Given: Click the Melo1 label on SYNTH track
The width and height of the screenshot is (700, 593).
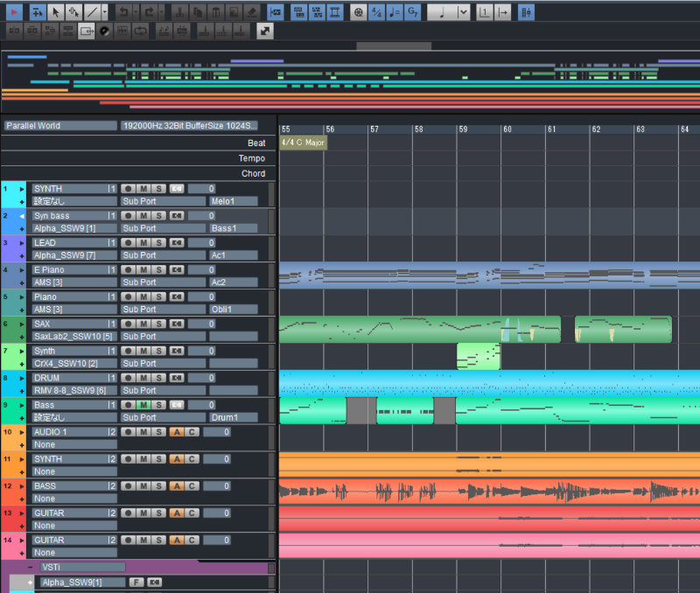Looking at the screenshot, I should click(234, 201).
